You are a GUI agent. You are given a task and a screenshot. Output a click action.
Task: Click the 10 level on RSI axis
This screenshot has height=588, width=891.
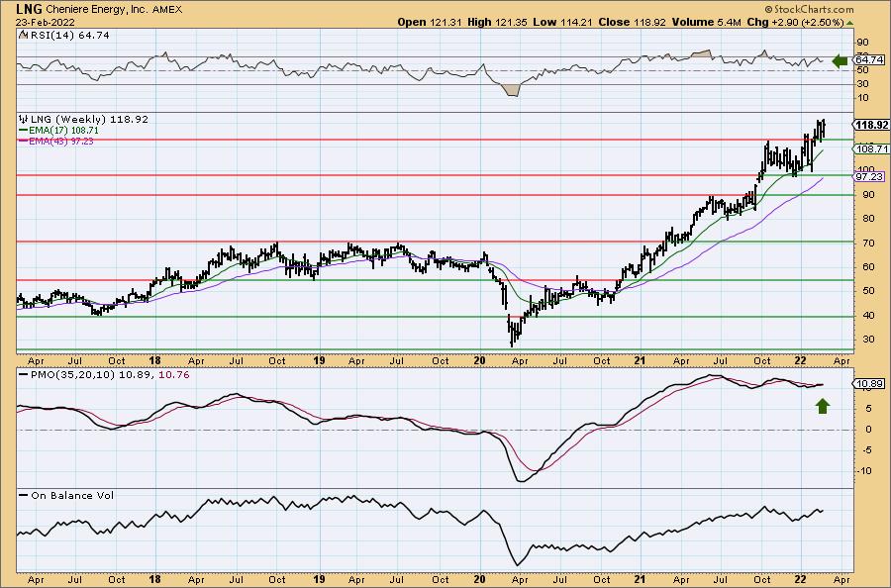(862, 98)
